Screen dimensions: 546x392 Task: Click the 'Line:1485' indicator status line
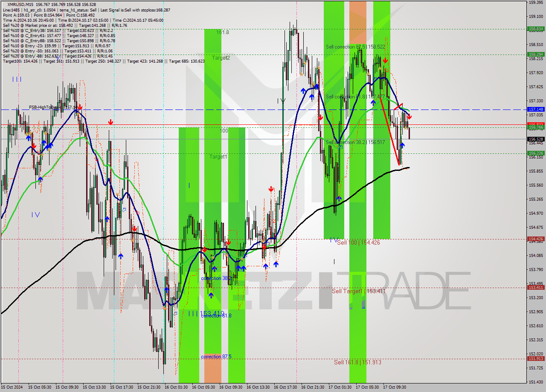87,10
